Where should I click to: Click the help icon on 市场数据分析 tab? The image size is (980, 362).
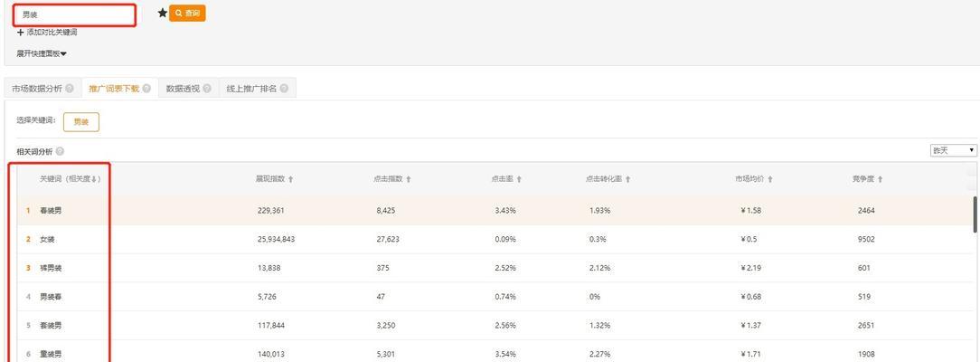[x=70, y=89]
